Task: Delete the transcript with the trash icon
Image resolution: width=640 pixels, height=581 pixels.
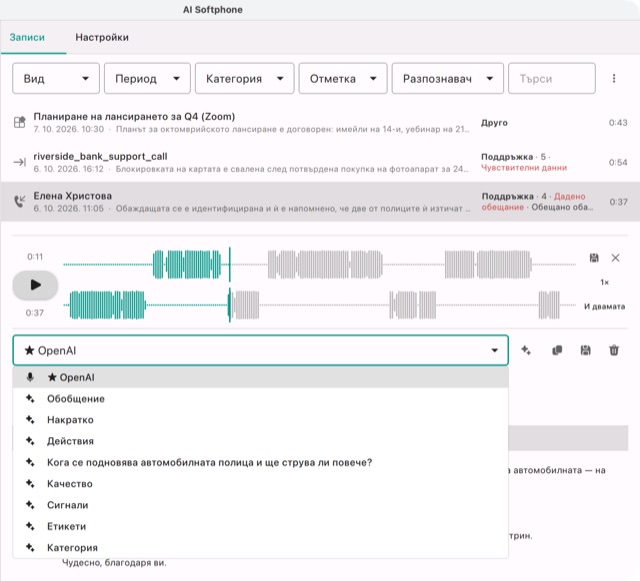Action: coord(614,350)
